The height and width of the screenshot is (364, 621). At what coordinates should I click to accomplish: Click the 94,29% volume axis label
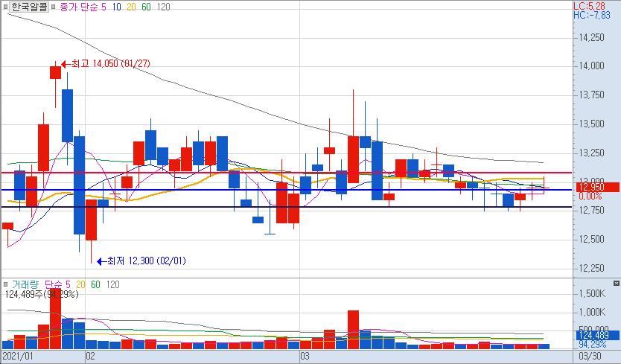593,344
